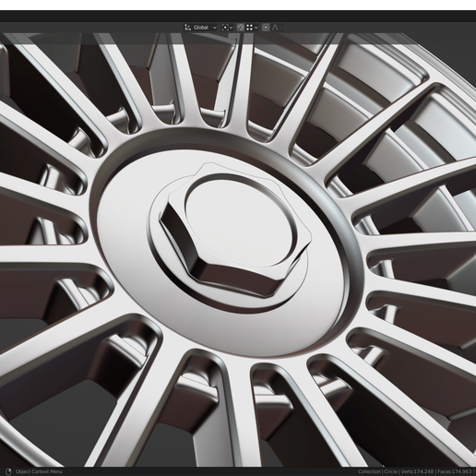
Task: Click the mouse icon in status bar
Action: [x=8, y=471]
